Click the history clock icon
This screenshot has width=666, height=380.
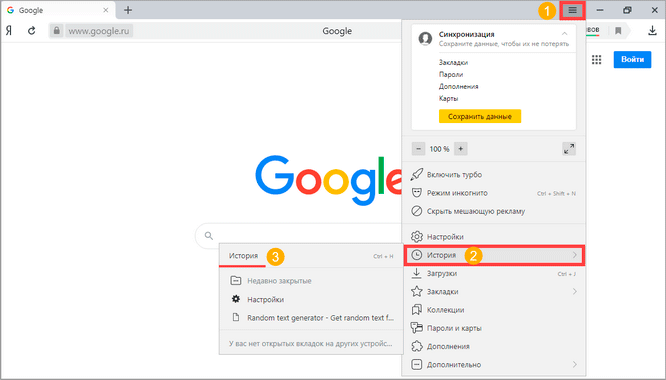(417, 255)
